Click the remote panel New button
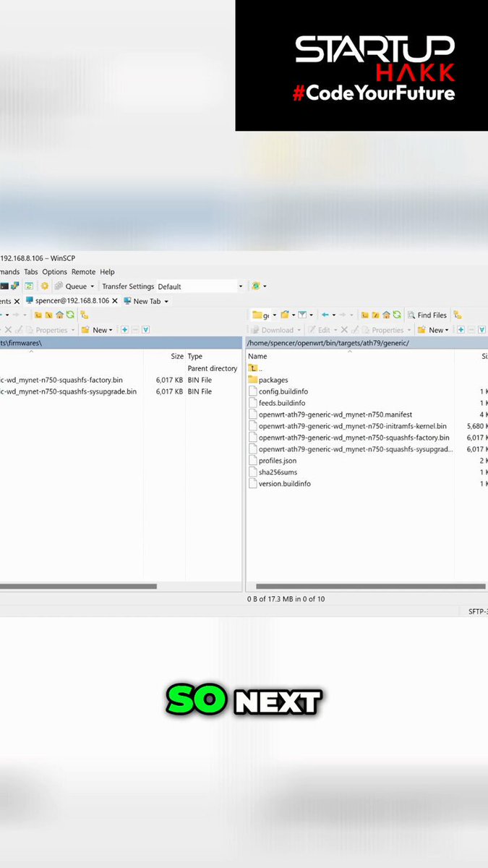Image resolution: width=488 pixels, height=868 pixels. (x=432, y=330)
